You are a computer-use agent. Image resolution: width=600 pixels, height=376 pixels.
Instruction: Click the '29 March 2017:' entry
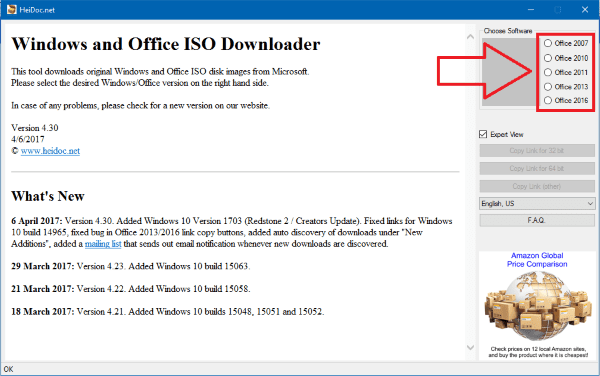pos(43,266)
